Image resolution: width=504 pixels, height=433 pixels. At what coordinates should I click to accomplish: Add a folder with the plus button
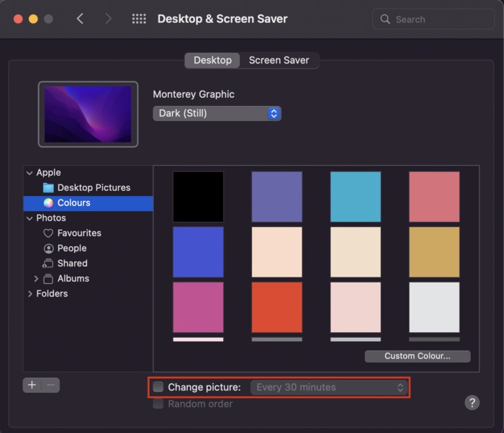[32, 385]
